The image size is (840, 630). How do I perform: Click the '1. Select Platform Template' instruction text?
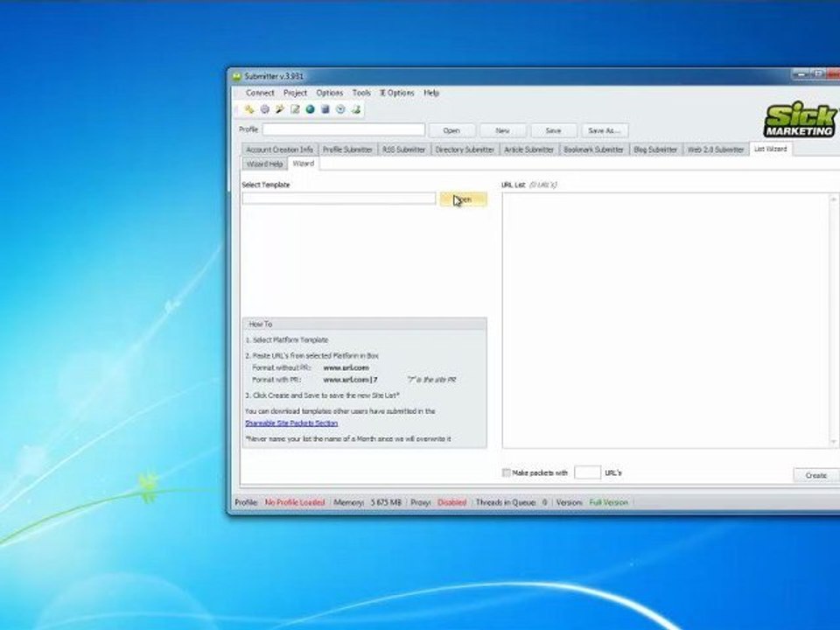[x=287, y=340]
